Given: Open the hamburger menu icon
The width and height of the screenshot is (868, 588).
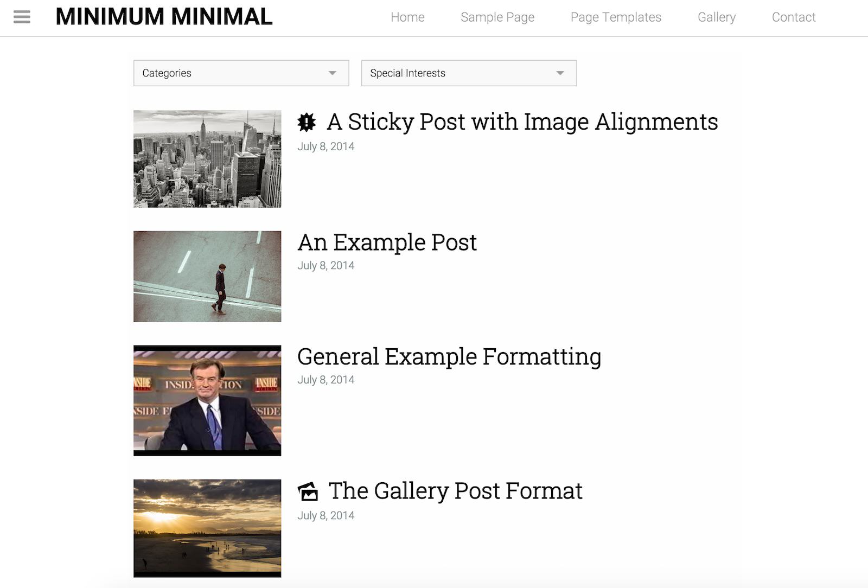Looking at the screenshot, I should [x=22, y=17].
